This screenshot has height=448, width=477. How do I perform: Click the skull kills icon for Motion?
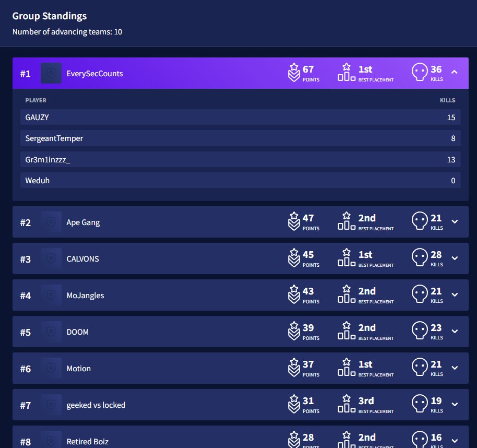tap(420, 367)
